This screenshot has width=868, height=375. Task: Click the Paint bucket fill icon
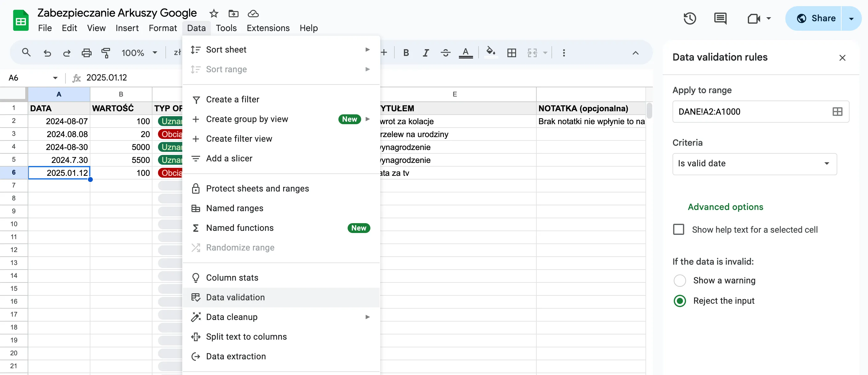[x=489, y=53]
